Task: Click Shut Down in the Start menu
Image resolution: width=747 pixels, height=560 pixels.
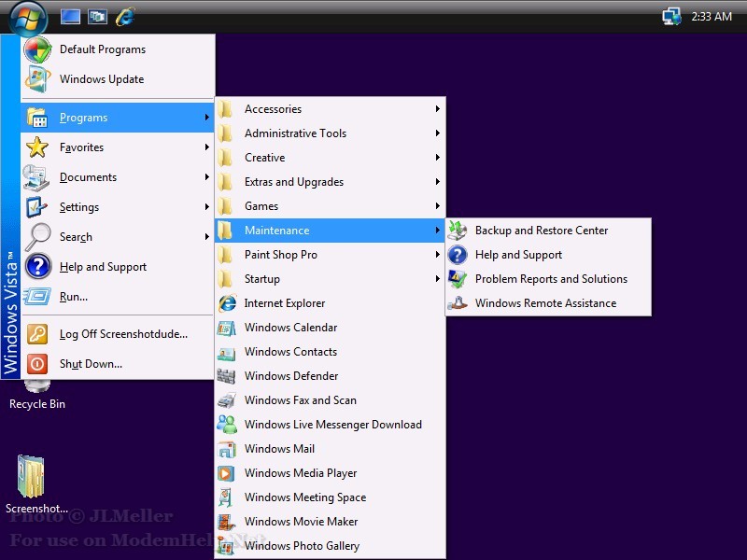Action: pyautogui.click(x=91, y=364)
